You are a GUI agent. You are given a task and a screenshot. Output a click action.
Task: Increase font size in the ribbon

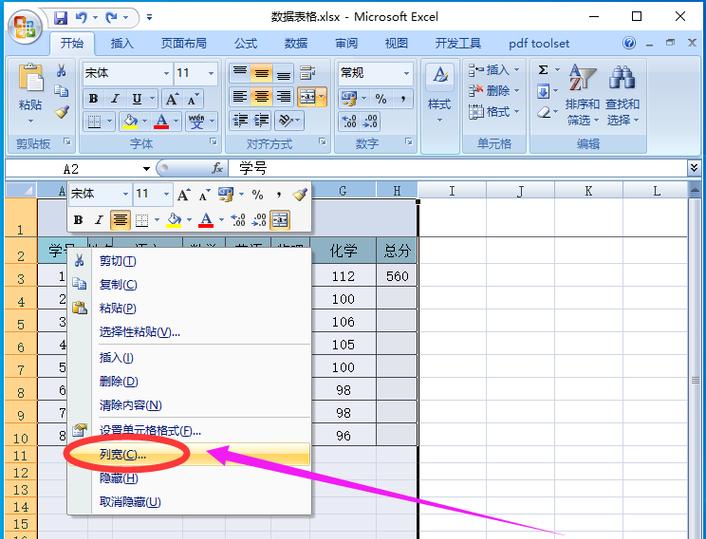172,99
